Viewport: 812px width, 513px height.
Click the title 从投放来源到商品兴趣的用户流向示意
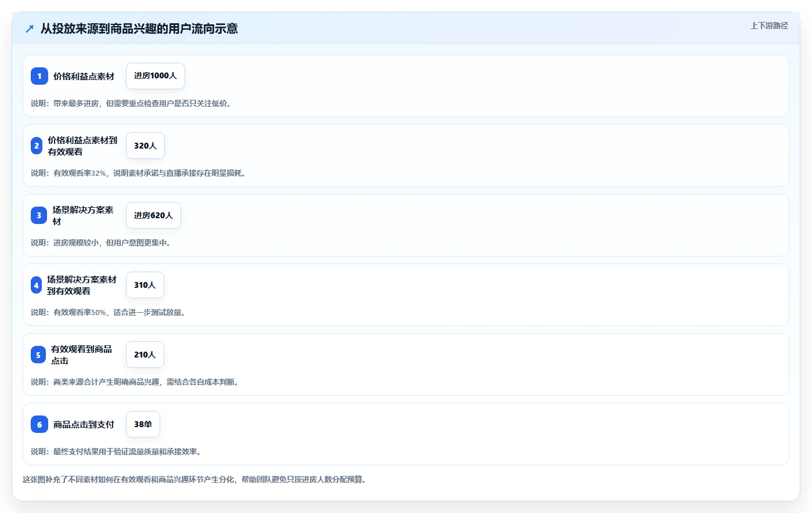139,28
